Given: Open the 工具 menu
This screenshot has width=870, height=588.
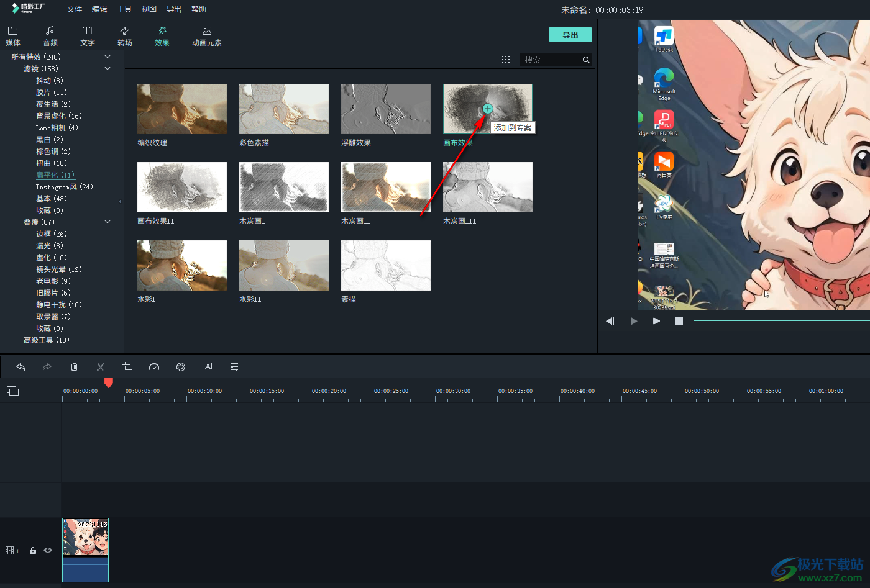Looking at the screenshot, I should click(124, 9).
